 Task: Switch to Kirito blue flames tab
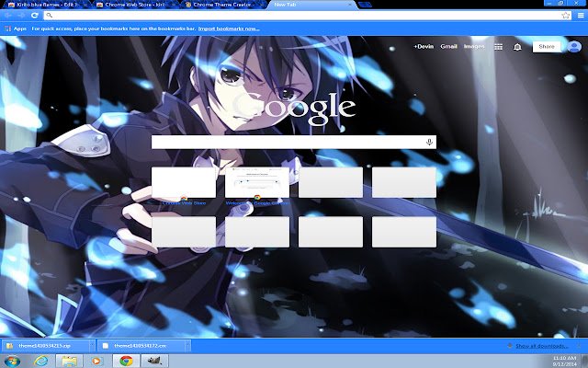(45, 5)
